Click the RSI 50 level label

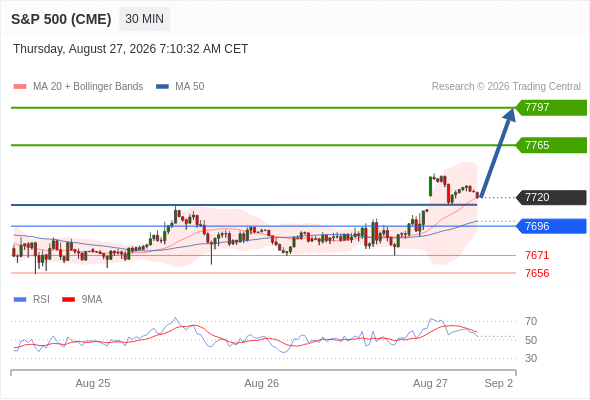tap(531, 340)
